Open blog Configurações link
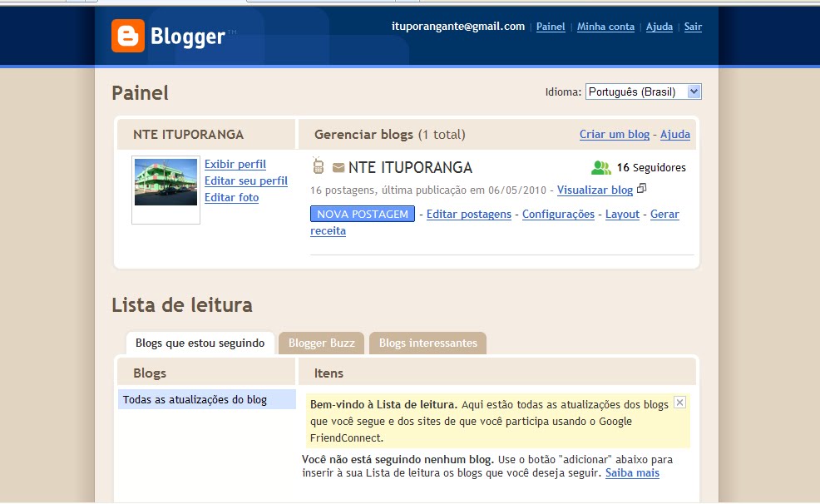This screenshot has height=504, width=820. point(558,214)
